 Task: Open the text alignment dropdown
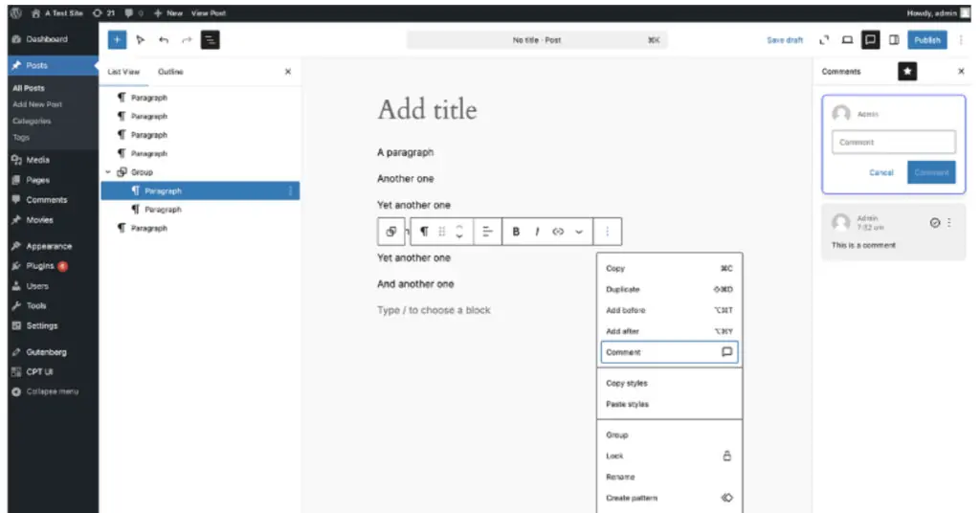pyautogui.click(x=487, y=232)
